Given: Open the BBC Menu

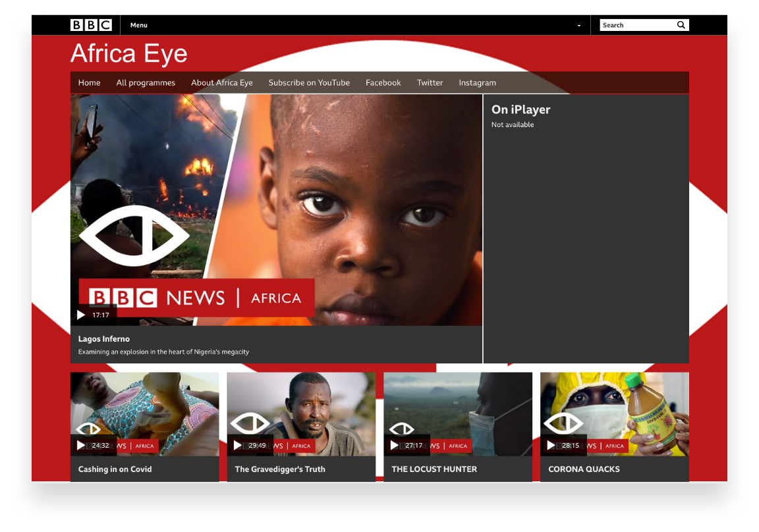Looking at the screenshot, I should pyautogui.click(x=139, y=25).
